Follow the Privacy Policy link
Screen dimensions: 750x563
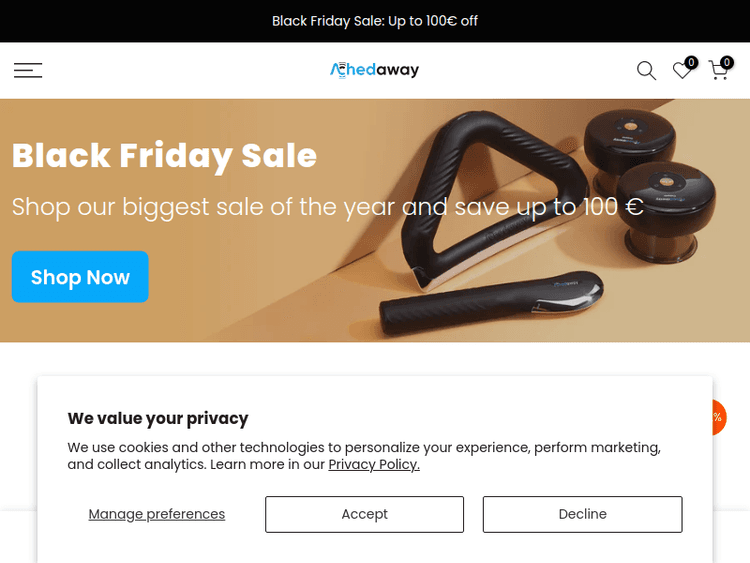tap(374, 465)
